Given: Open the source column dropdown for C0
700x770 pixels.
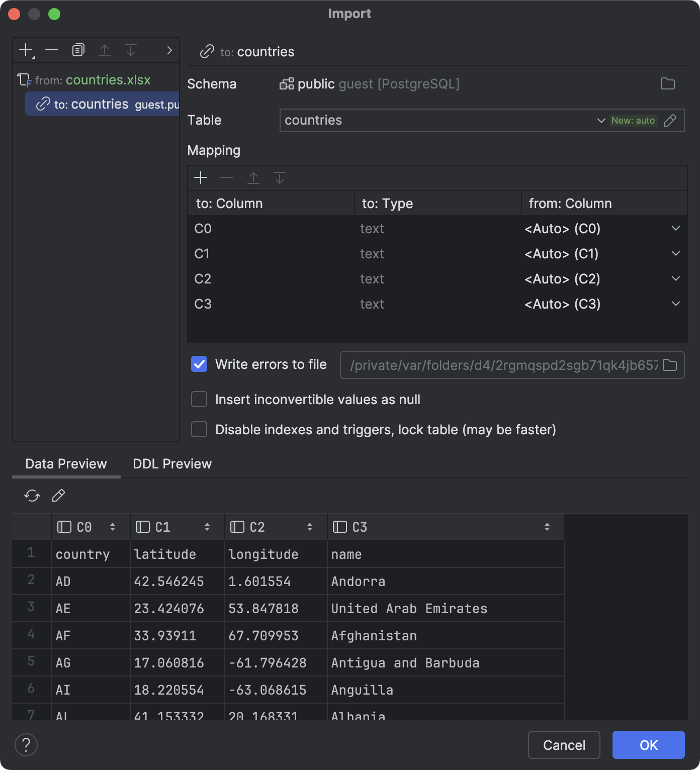Looking at the screenshot, I should (675, 229).
